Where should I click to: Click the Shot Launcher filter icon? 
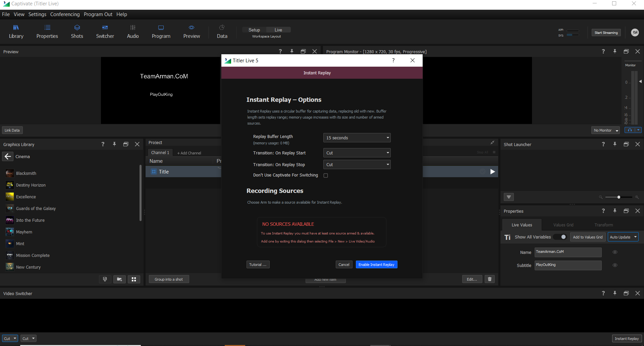pos(509,197)
